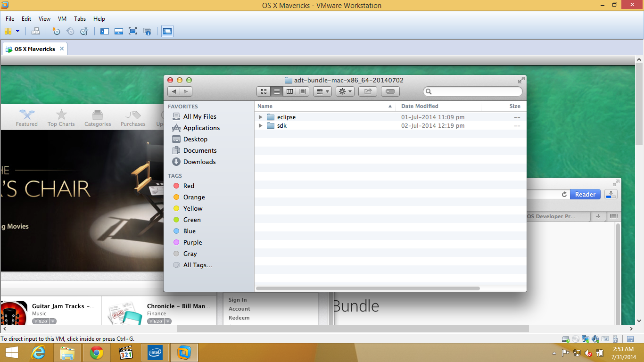The width and height of the screenshot is (644, 362).
Task: Open Purchases in App Store
Action: [133, 117]
